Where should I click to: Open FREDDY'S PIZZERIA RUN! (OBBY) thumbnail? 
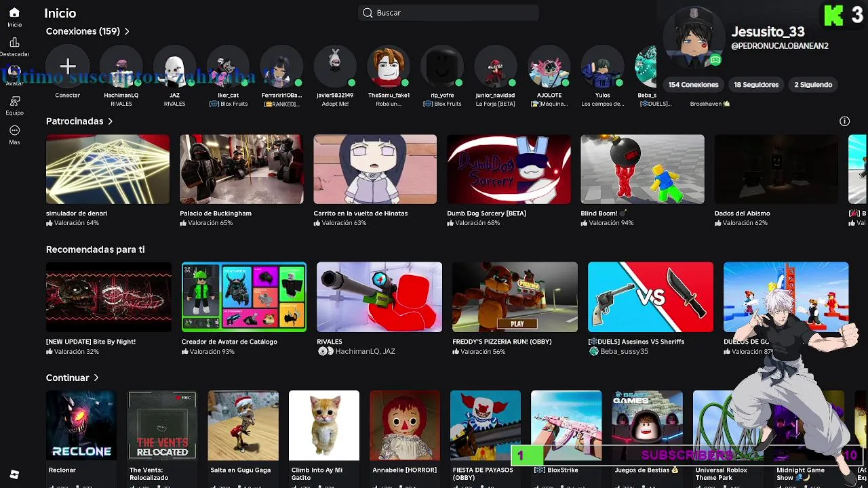click(x=515, y=297)
